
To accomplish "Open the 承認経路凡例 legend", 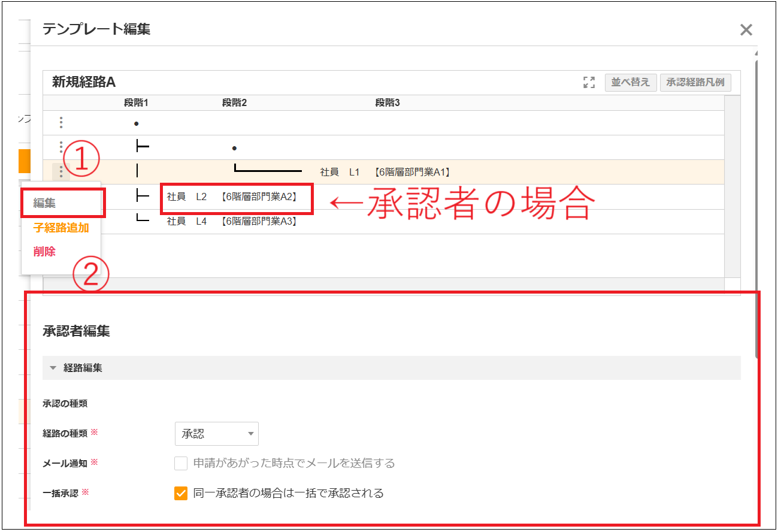I will pyautogui.click(x=695, y=82).
